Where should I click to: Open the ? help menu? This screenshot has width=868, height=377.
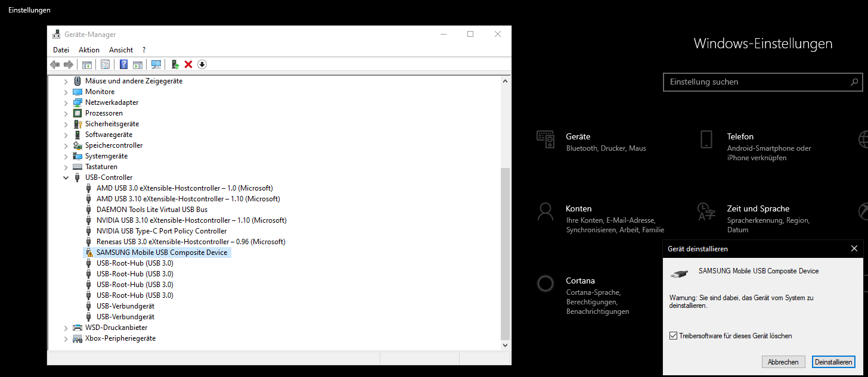[x=144, y=50]
